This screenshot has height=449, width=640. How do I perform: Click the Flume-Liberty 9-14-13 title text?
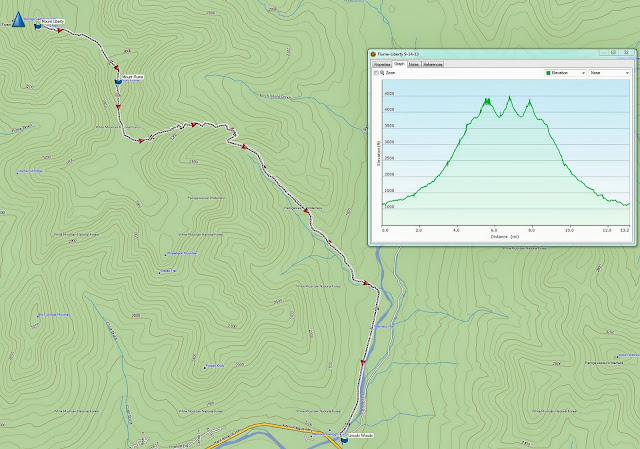[x=398, y=54]
